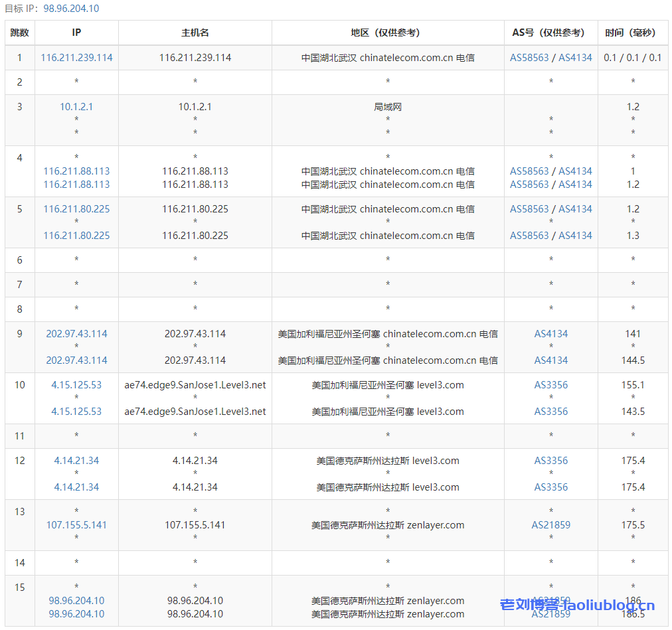Open the 10.1.2.1 link in IP column

tap(76, 107)
